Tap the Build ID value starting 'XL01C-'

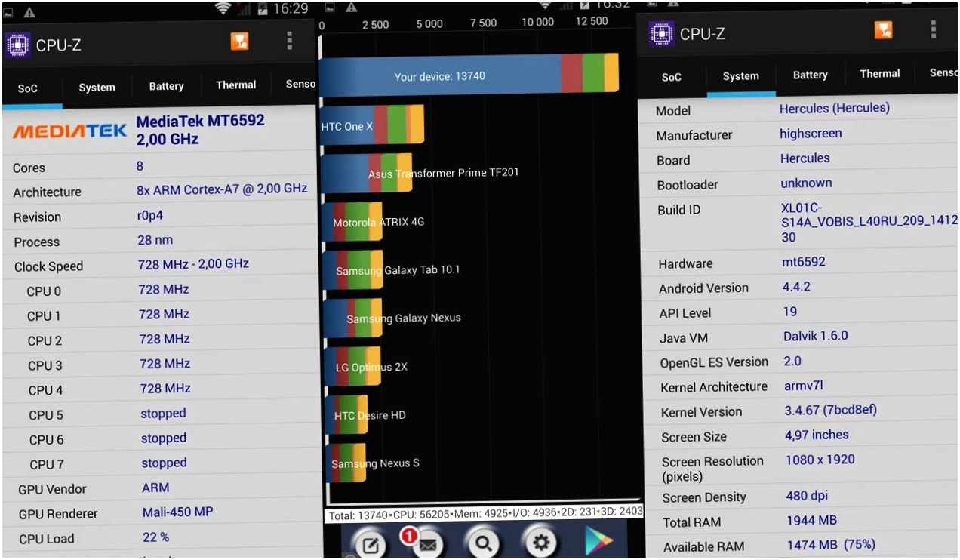870,223
